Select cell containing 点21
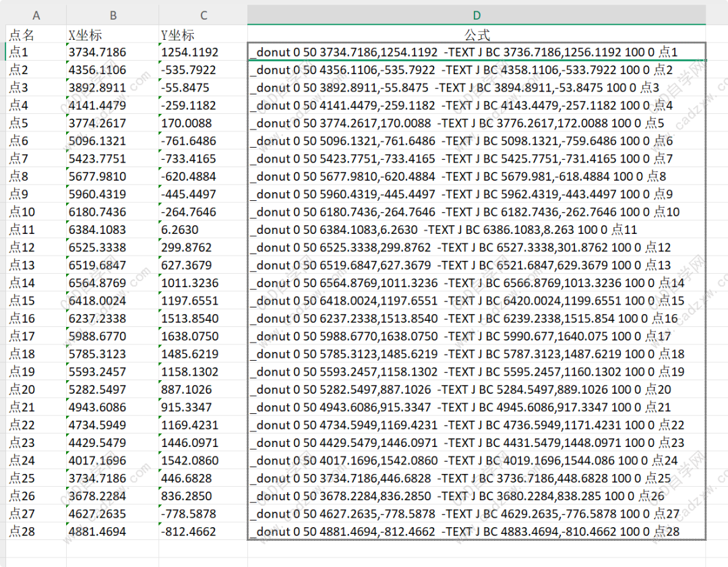The height and width of the screenshot is (567, 728). 36,407
